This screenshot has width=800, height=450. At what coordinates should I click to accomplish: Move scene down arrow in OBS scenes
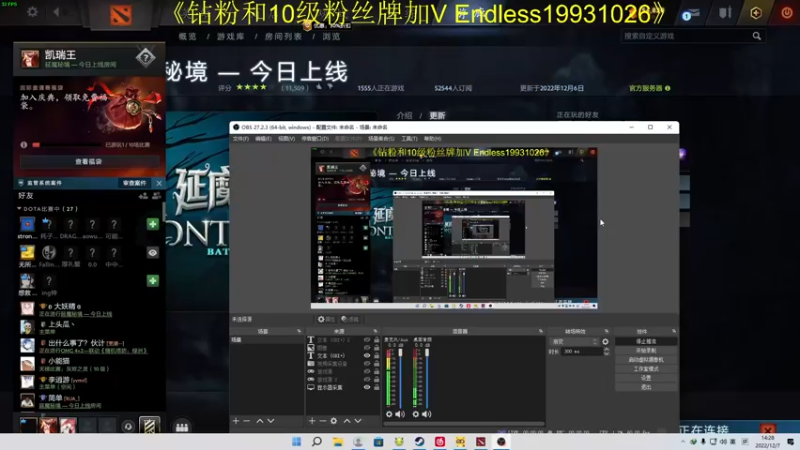point(271,421)
